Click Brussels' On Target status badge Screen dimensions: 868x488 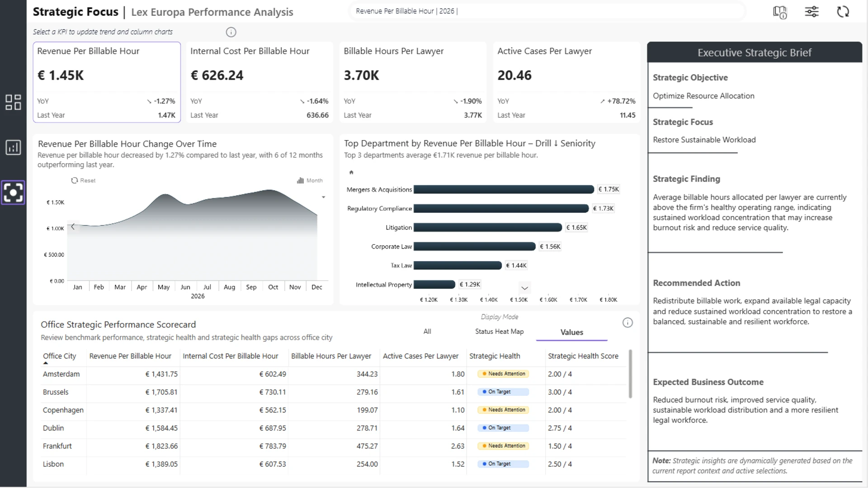503,392
